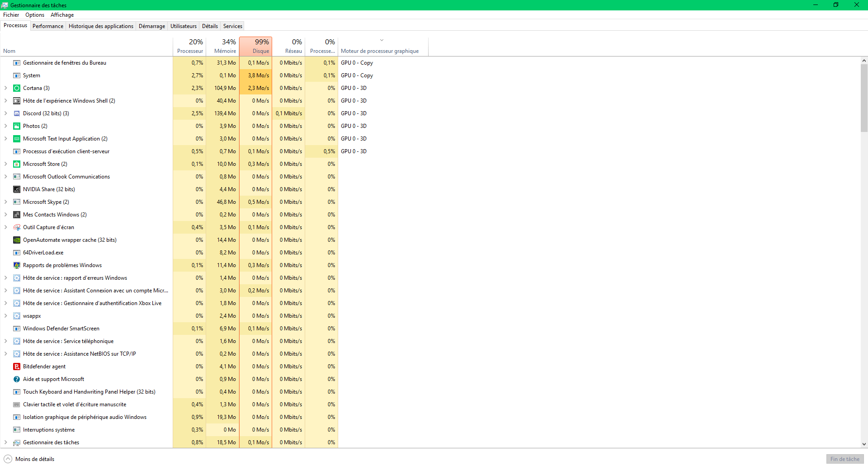868x470 pixels.
Task: Expand Hôte de service : Assistance NetBIOS
Action: click(5, 354)
